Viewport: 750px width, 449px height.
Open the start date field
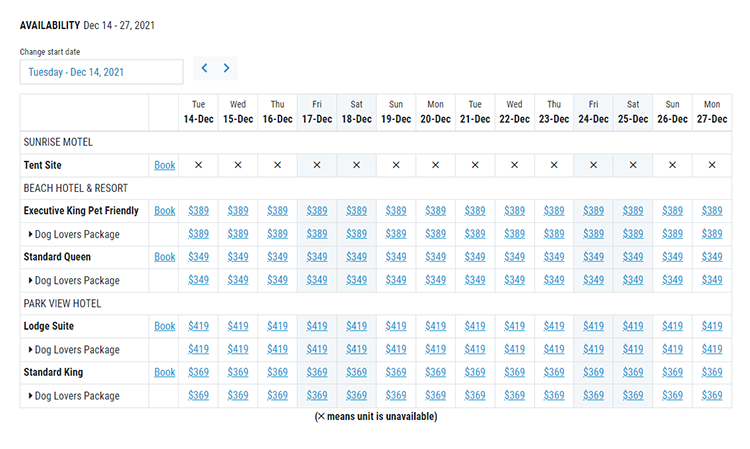pyautogui.click(x=101, y=72)
